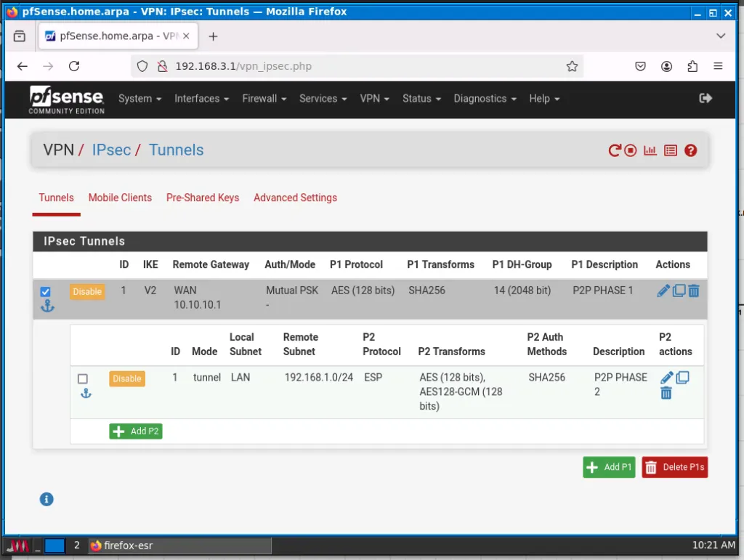Add a new P2 entry
Screen dimensions: 744x560
[136, 431]
